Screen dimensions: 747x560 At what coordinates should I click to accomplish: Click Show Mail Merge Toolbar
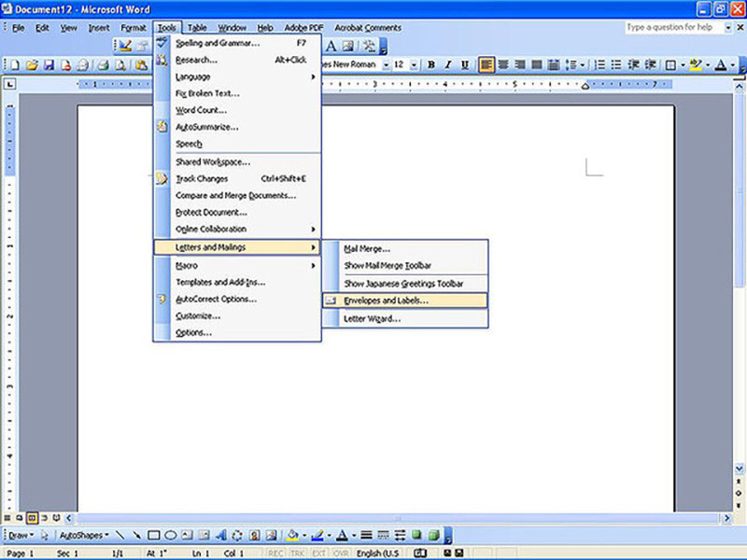tap(405, 265)
